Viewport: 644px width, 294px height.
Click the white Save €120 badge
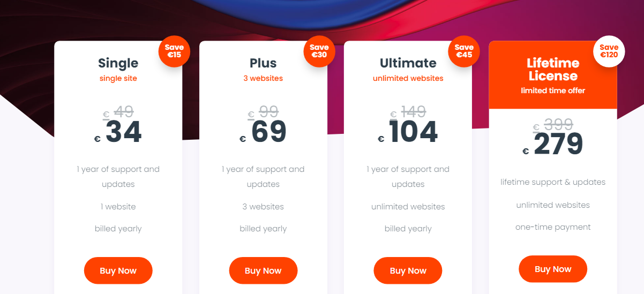[609, 51]
